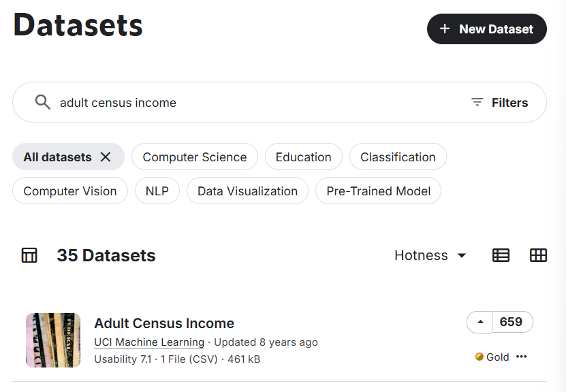The image size is (566, 392).
Task: Click the Adult Census Income dataset thumbnail
Action: 53,340
